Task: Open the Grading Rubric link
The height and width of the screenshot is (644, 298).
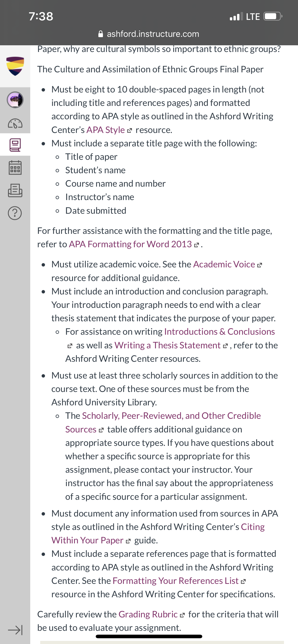Action: coord(148,614)
